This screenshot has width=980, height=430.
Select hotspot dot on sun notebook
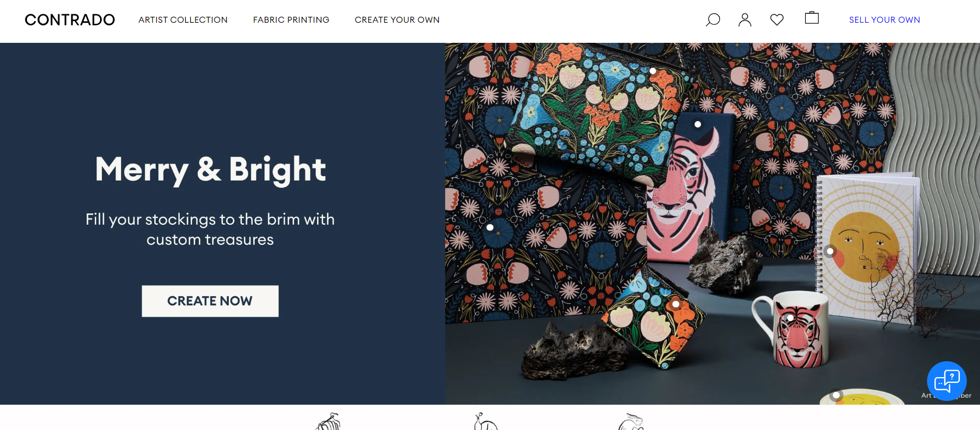pyautogui.click(x=830, y=251)
